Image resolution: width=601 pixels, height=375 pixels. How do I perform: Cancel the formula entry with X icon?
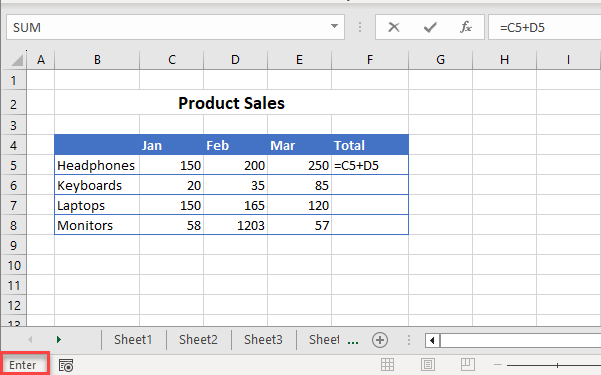[394, 27]
